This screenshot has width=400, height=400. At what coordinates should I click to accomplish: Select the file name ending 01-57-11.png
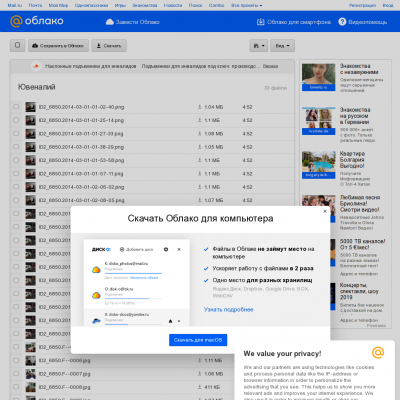pyautogui.click(x=81, y=174)
